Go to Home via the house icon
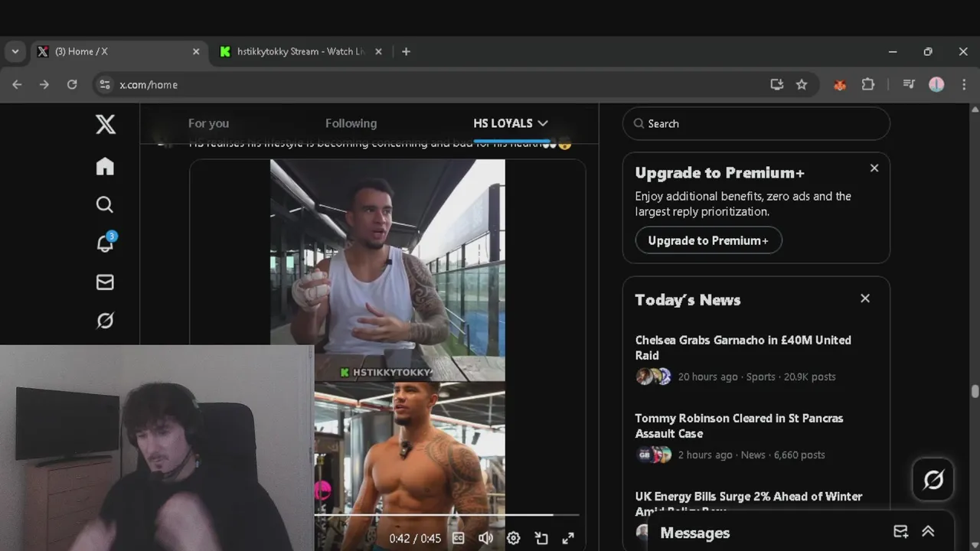Viewport: 980px width, 551px height. pos(105,166)
